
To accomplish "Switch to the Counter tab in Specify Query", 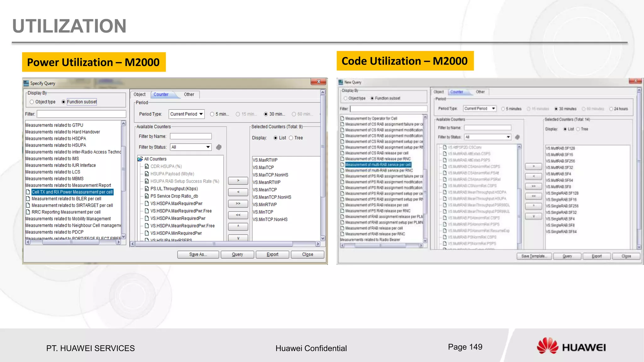I will coord(161,95).
